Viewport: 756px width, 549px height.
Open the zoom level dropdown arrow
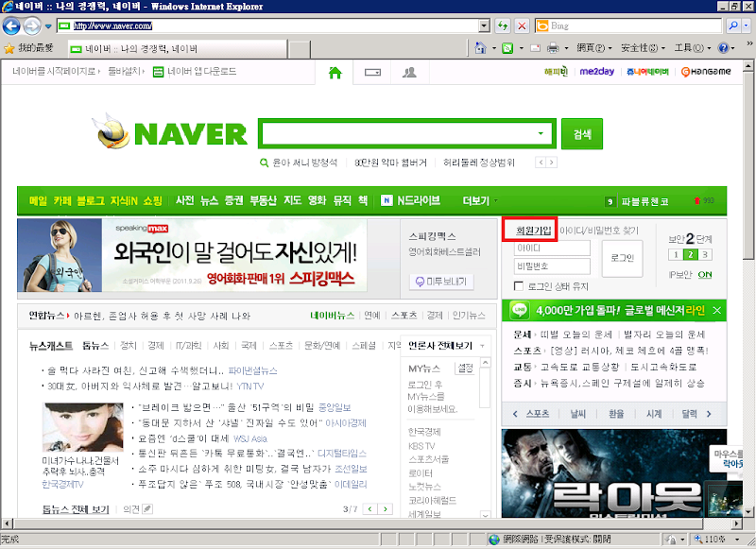pyautogui.click(x=737, y=539)
